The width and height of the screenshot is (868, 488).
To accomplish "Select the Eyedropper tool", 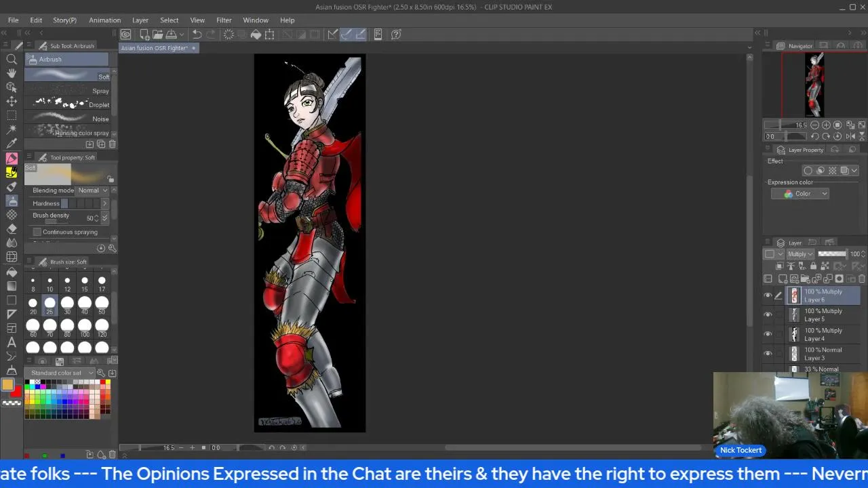I will click(x=12, y=144).
